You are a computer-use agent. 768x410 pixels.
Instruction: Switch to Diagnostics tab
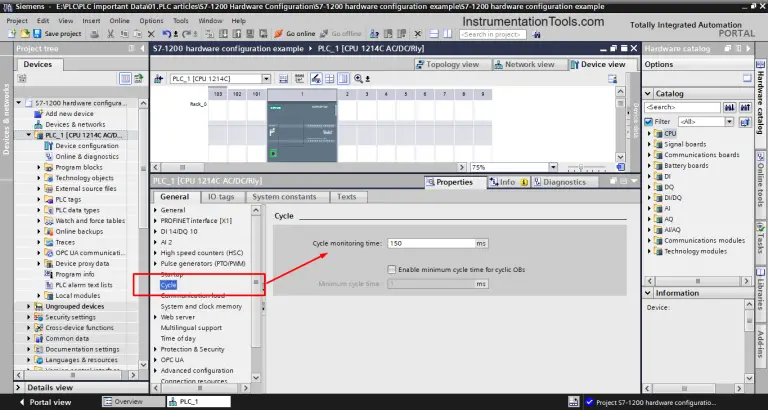point(564,182)
